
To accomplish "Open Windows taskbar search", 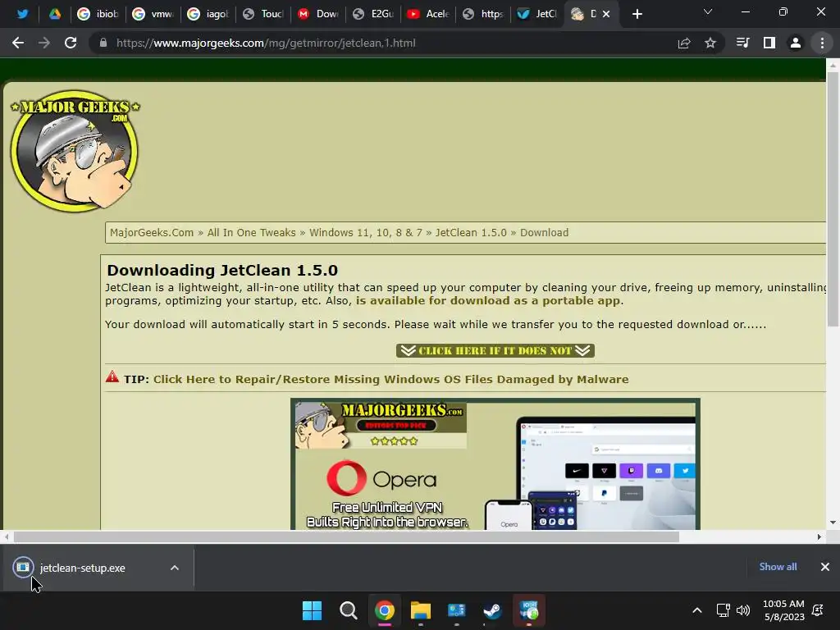I will pyautogui.click(x=348, y=610).
